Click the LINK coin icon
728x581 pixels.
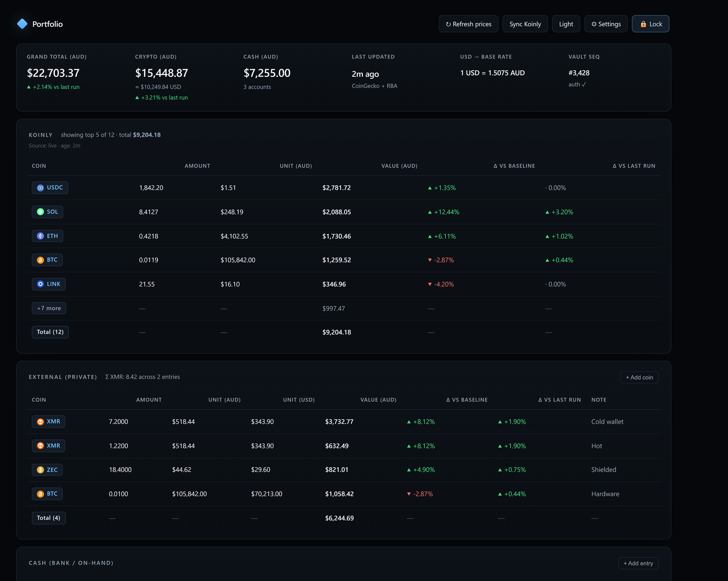[x=41, y=284]
